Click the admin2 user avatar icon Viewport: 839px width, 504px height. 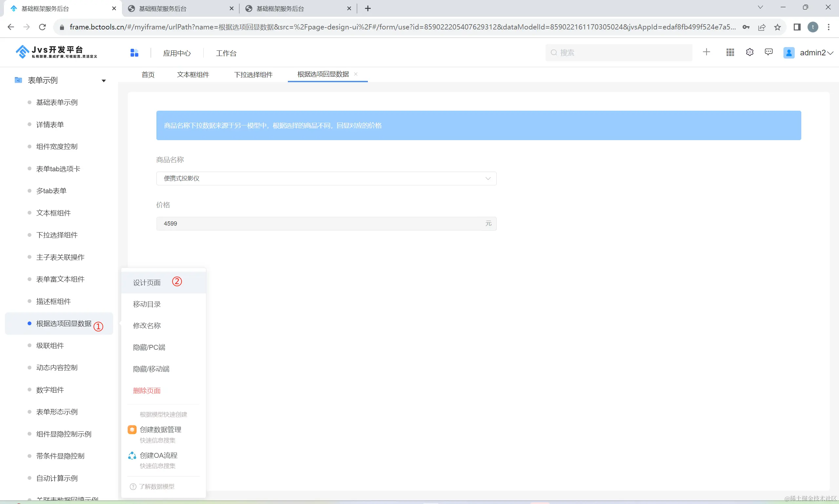(x=789, y=53)
